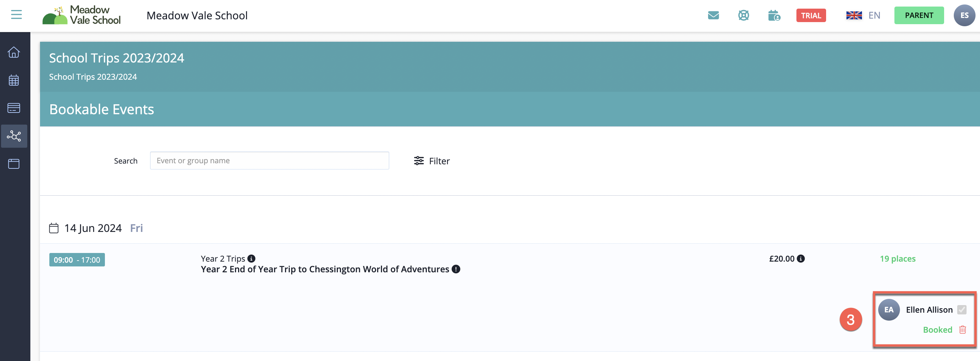The width and height of the screenshot is (980, 361).
Task: Open the EN language selector
Action: pos(863,16)
